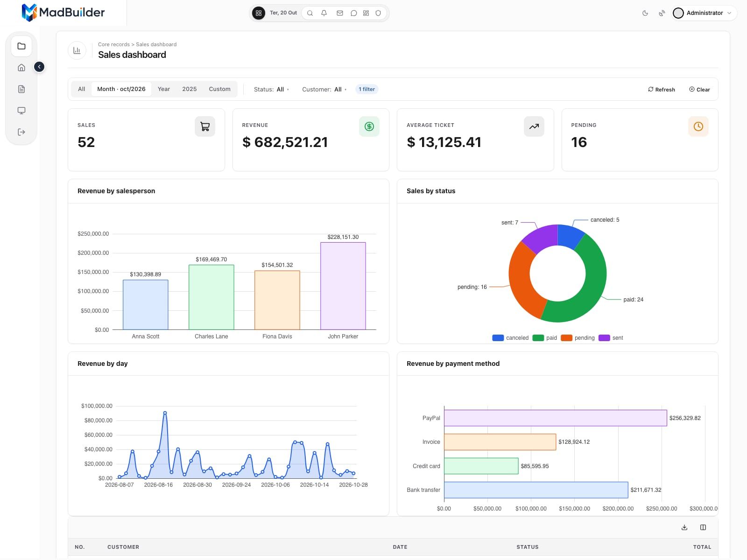Open the chat bubble icon

coord(354,13)
